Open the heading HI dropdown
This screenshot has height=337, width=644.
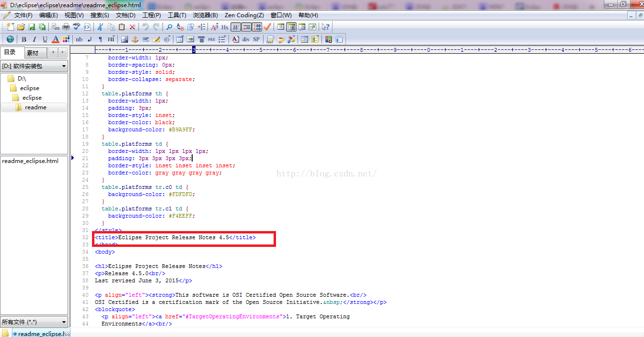111,39
